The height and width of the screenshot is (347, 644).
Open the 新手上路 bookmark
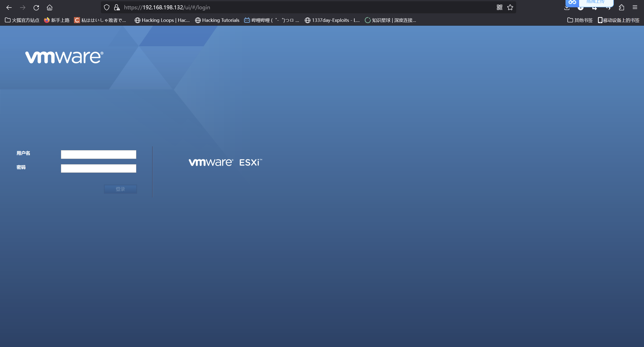click(57, 20)
